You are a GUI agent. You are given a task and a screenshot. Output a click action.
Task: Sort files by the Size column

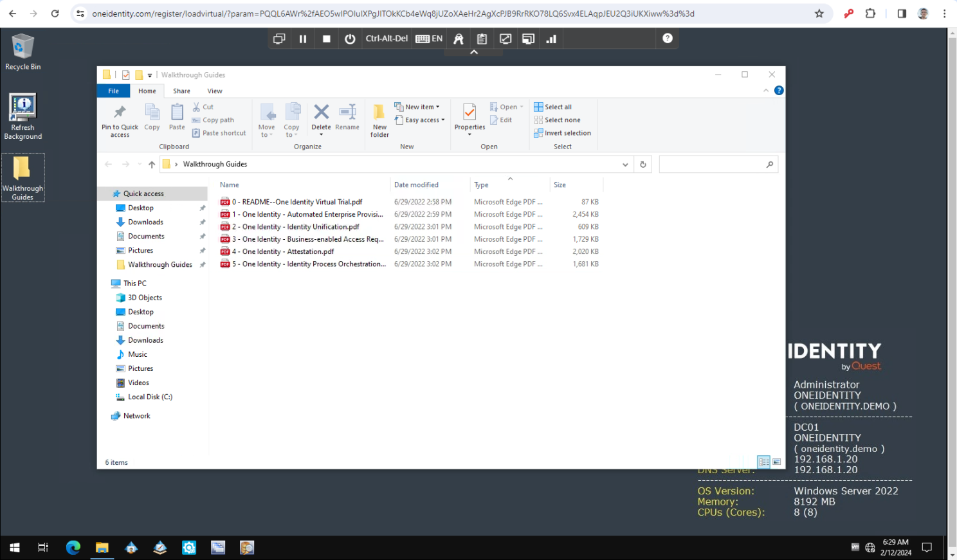point(575,185)
